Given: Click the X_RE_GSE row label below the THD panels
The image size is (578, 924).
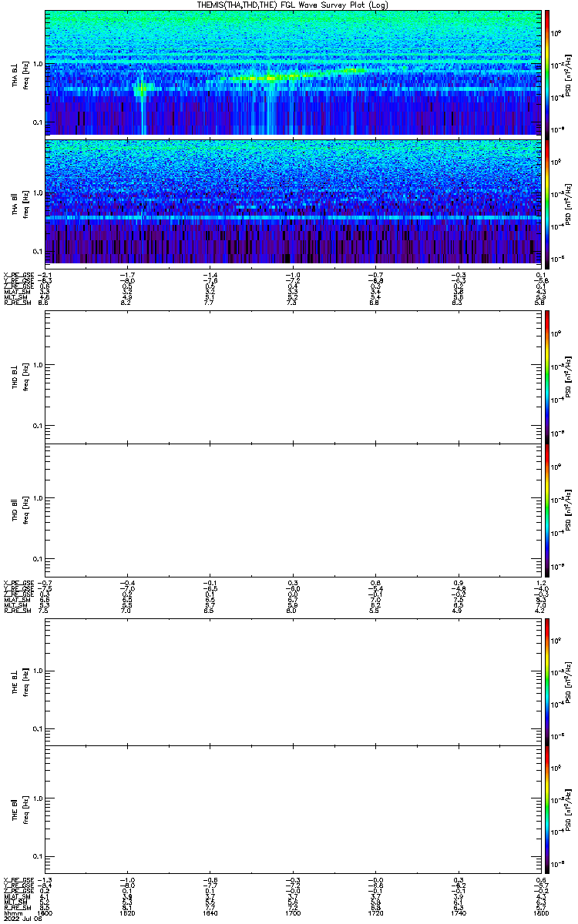Looking at the screenshot, I should tap(18, 583).
